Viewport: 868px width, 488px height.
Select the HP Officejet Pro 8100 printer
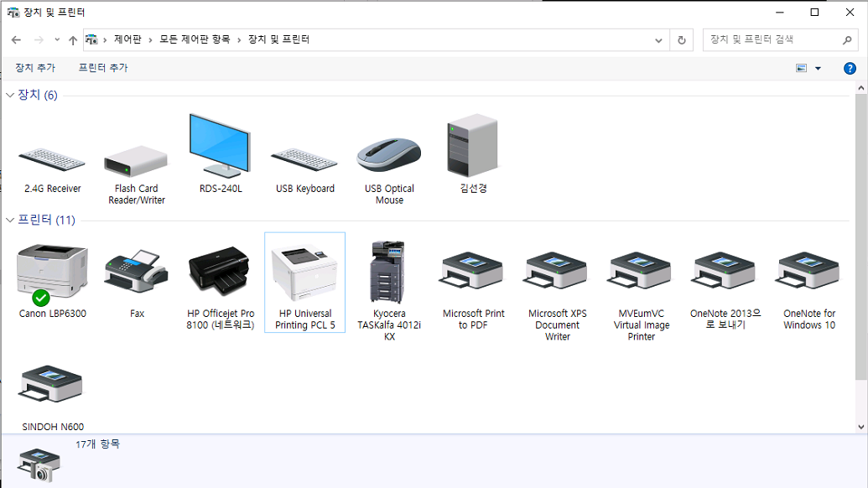(x=221, y=287)
